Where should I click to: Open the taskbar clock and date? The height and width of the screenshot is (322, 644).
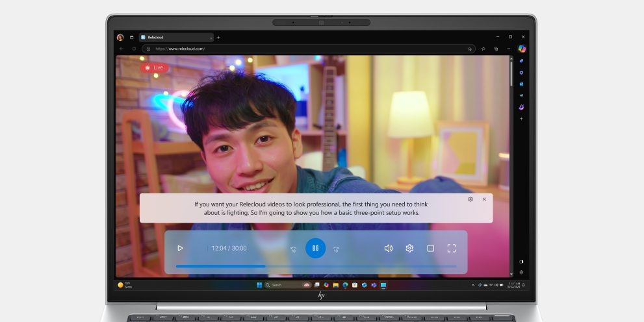514,285
